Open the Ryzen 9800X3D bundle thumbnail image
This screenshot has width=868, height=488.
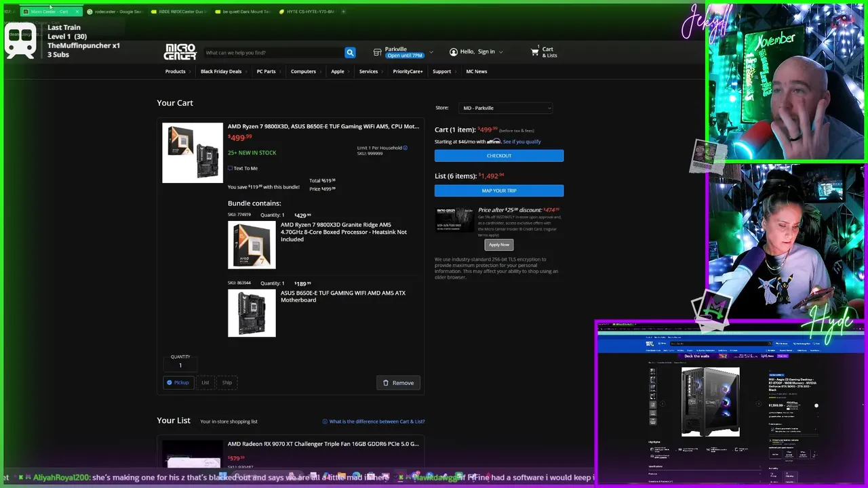pos(193,152)
